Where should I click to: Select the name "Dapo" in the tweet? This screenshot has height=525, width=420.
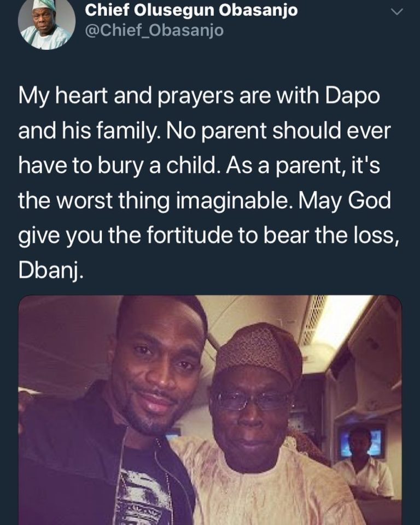359,98
